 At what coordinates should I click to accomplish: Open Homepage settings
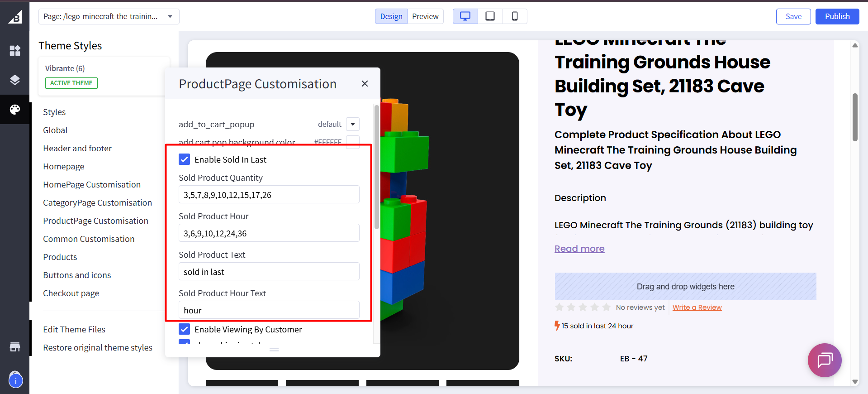pyautogui.click(x=64, y=166)
